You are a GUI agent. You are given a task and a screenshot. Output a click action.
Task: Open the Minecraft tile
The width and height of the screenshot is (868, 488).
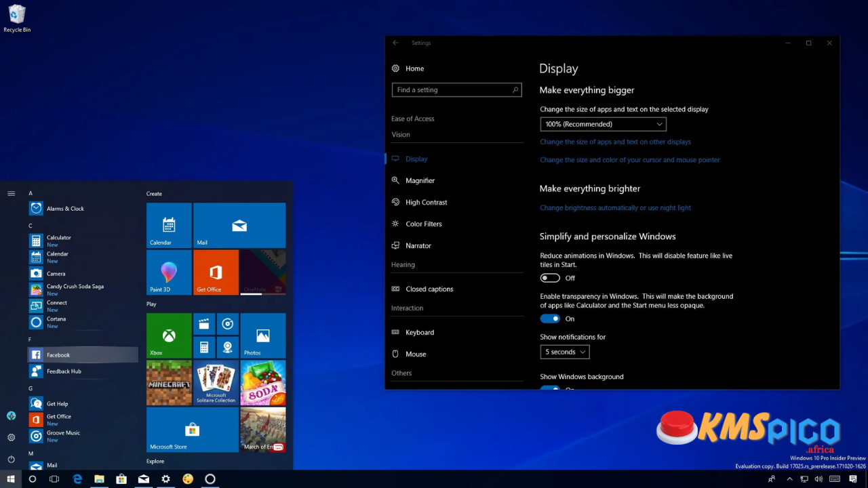[169, 382]
